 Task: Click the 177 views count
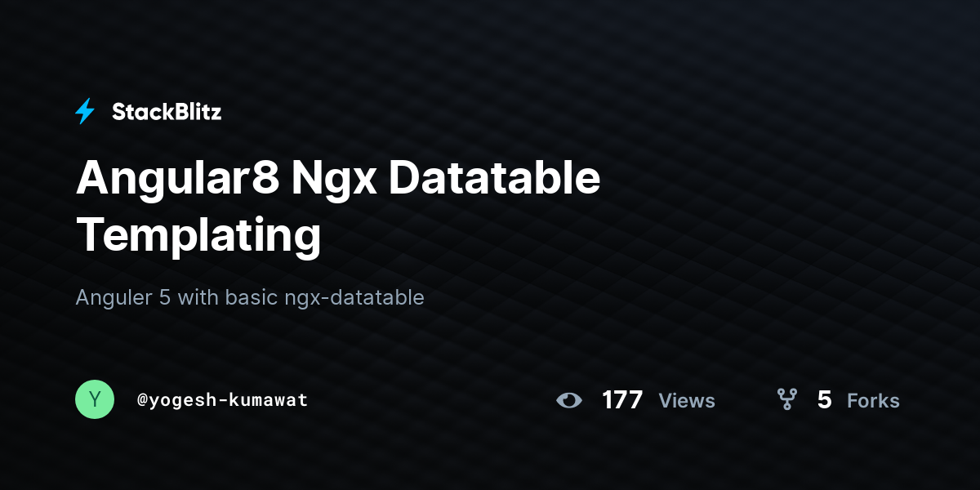[622, 400]
